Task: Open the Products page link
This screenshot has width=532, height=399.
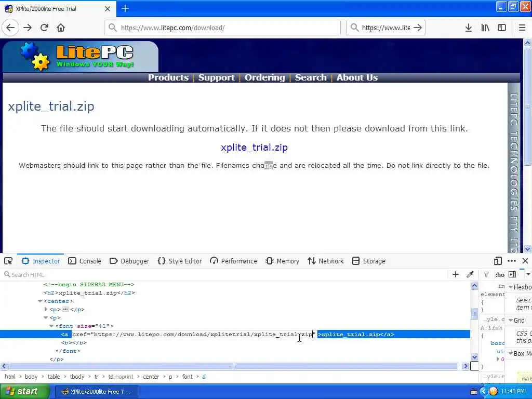Action: pos(168,77)
